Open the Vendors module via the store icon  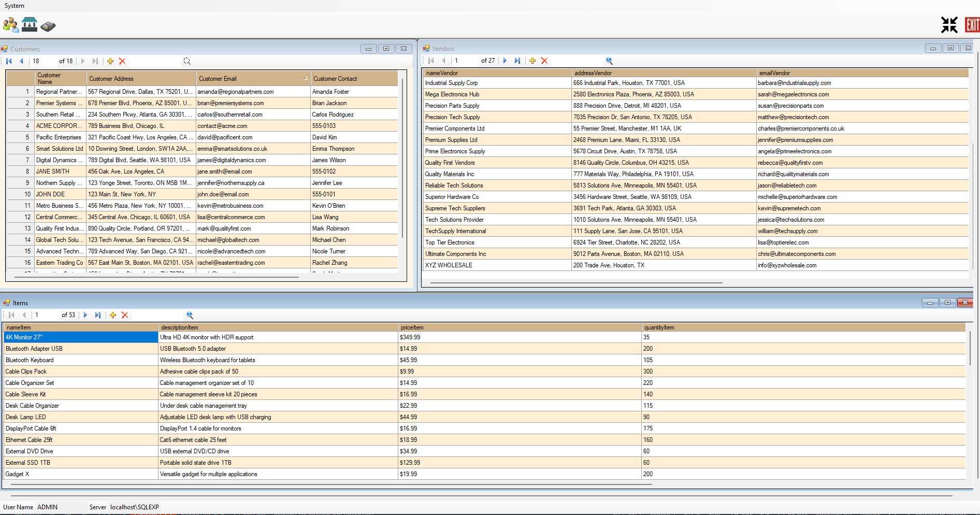(29, 24)
